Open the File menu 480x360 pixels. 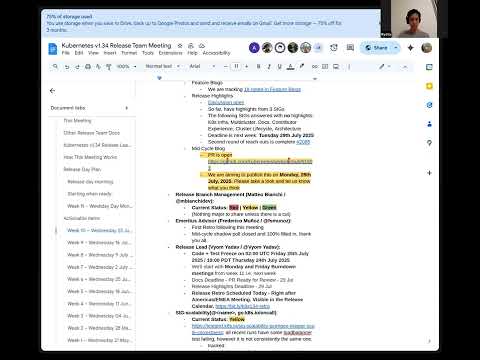(x=65, y=53)
